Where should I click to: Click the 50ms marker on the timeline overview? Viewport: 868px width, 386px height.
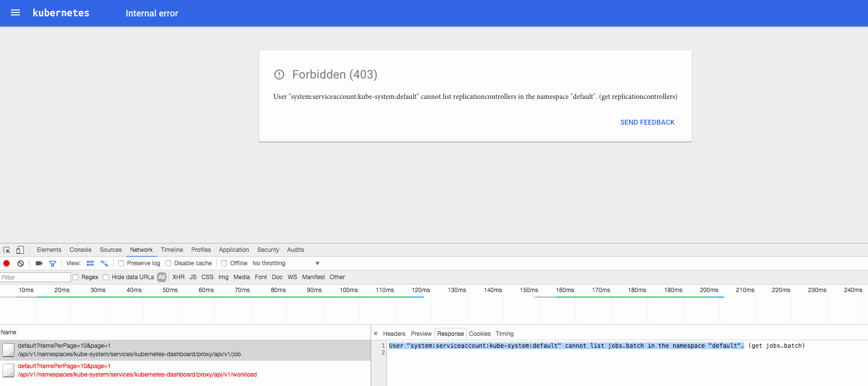coord(170,290)
